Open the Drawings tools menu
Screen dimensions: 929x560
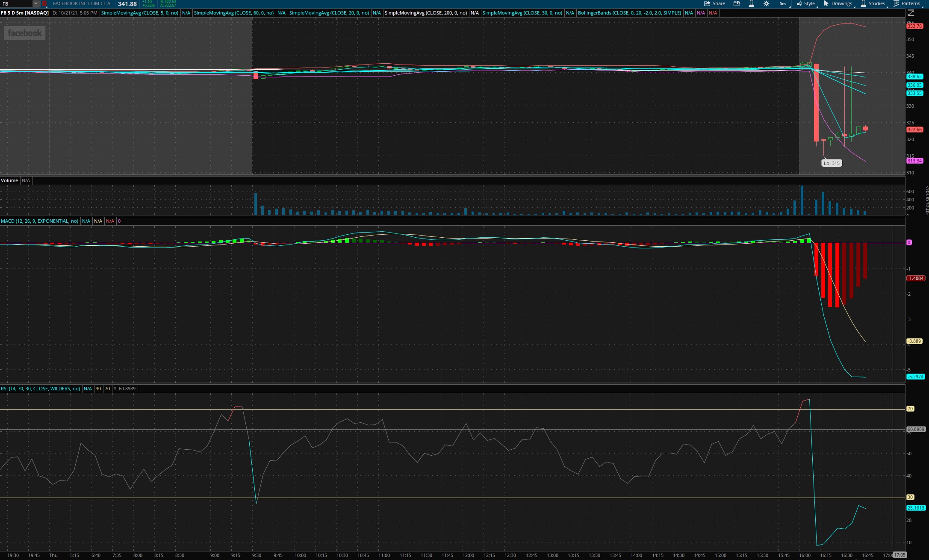point(838,3)
